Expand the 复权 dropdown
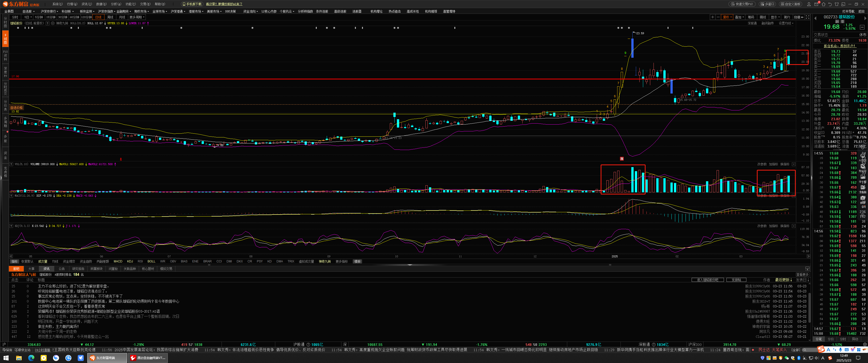This screenshot has height=363, width=868. pyautogui.click(x=727, y=17)
